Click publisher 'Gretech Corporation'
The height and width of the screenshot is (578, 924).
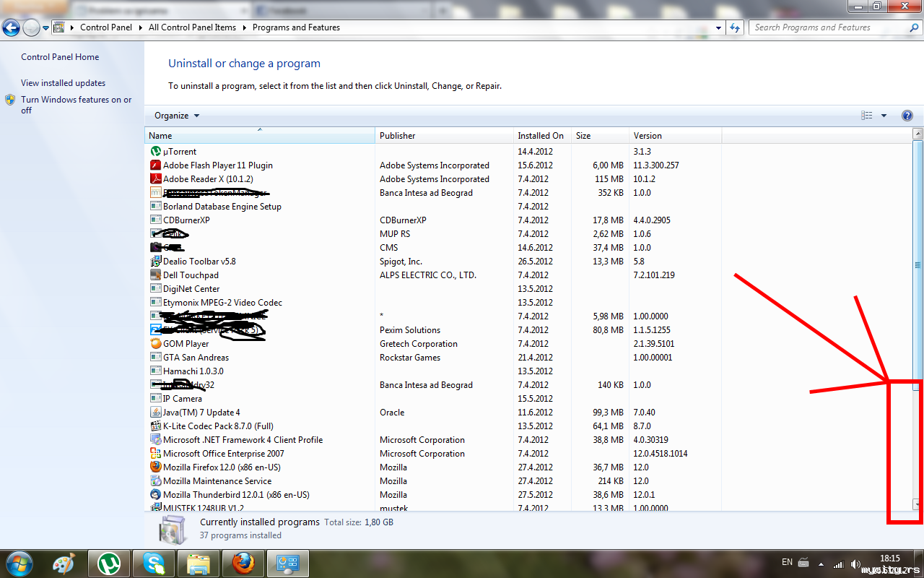419,344
